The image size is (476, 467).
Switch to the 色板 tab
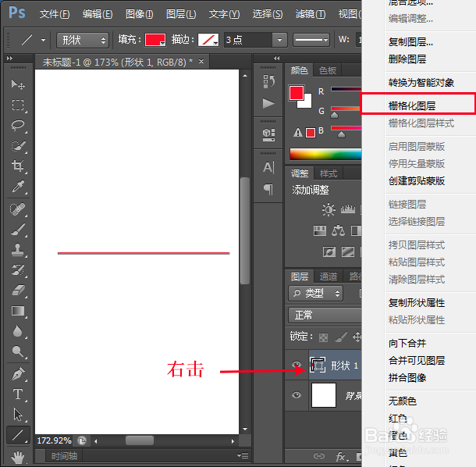pos(328,70)
